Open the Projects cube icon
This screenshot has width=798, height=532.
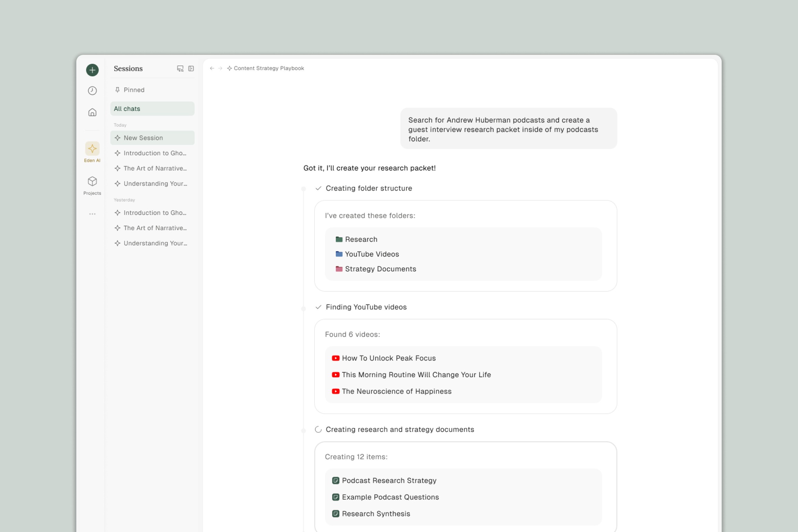92,181
